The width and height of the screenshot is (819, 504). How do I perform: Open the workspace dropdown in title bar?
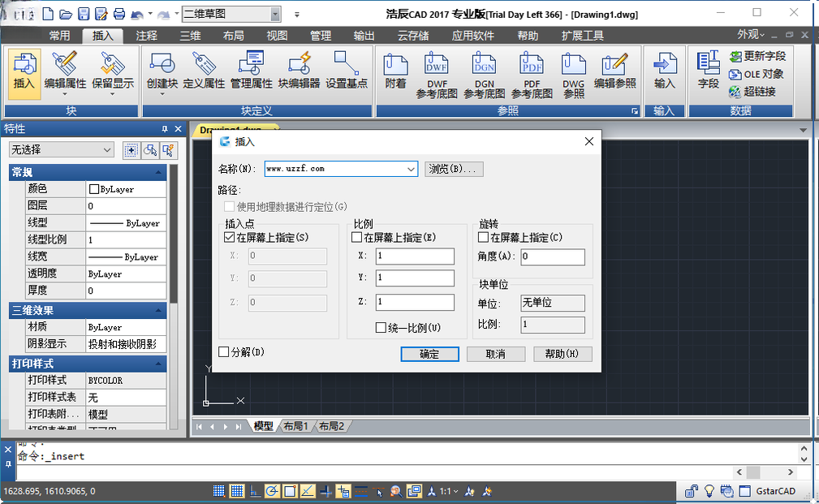[x=275, y=14]
